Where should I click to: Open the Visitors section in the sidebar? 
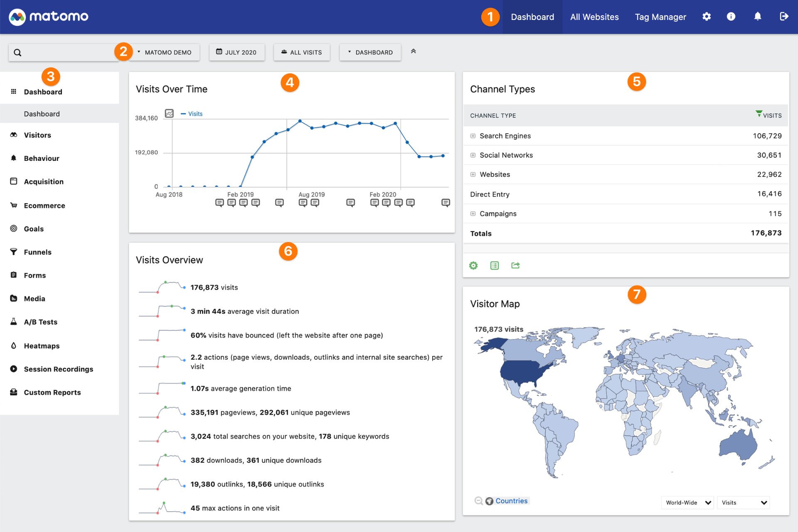(37, 135)
